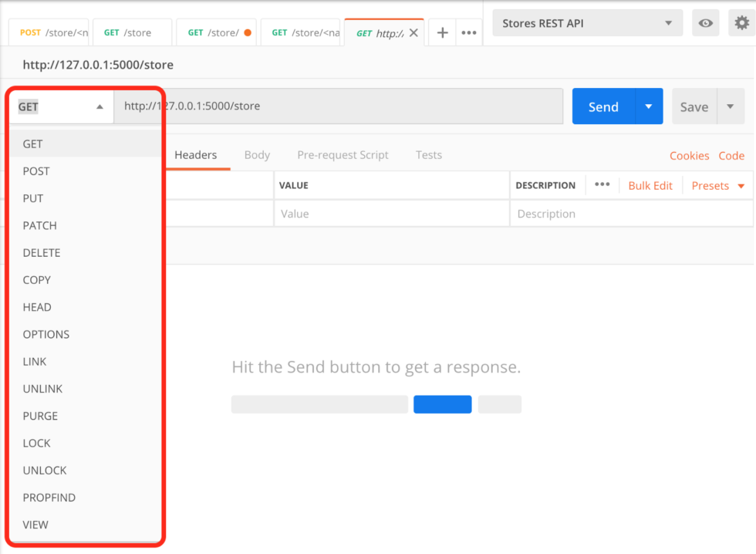Click the three-dot column options in headers table
Image resolution: width=756 pixels, height=554 pixels.
(x=602, y=185)
